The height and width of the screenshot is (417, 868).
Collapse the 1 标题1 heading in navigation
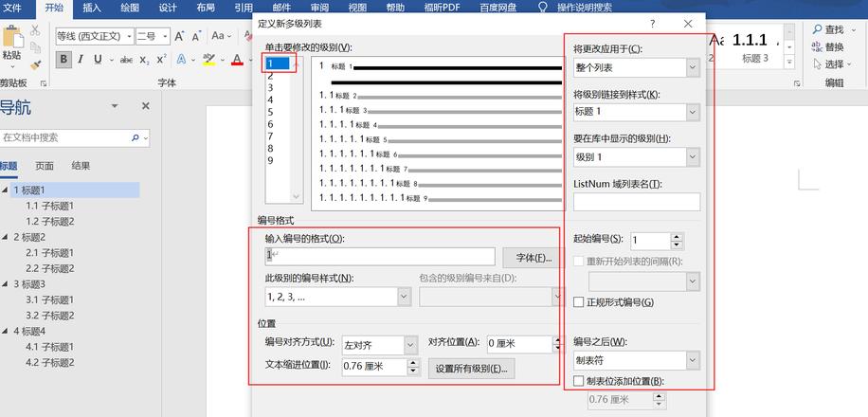pyautogui.click(x=6, y=190)
